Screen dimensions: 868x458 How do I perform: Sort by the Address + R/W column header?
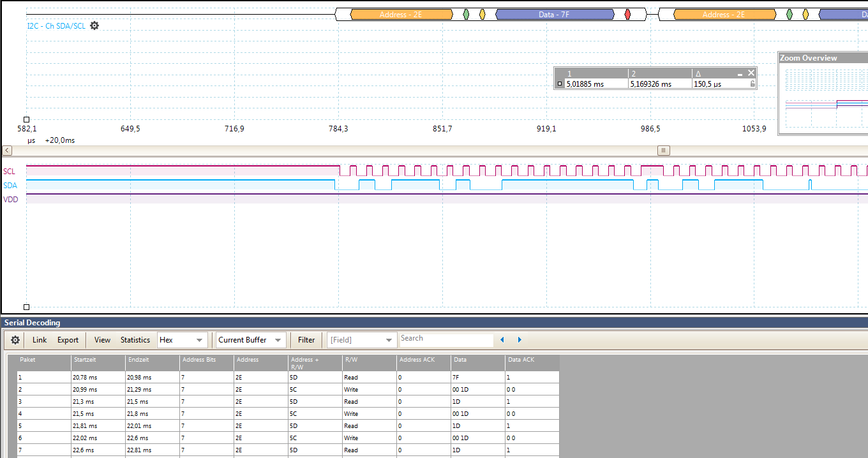pyautogui.click(x=315, y=363)
